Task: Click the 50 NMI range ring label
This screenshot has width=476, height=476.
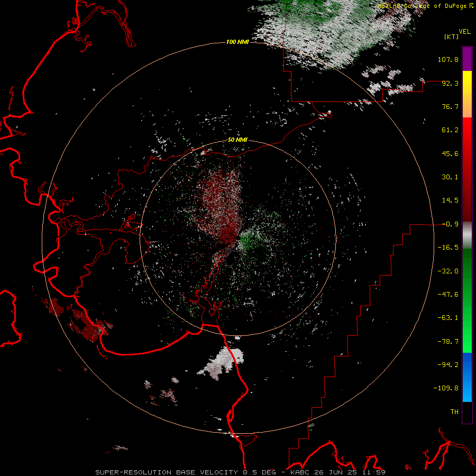Action: [x=237, y=140]
